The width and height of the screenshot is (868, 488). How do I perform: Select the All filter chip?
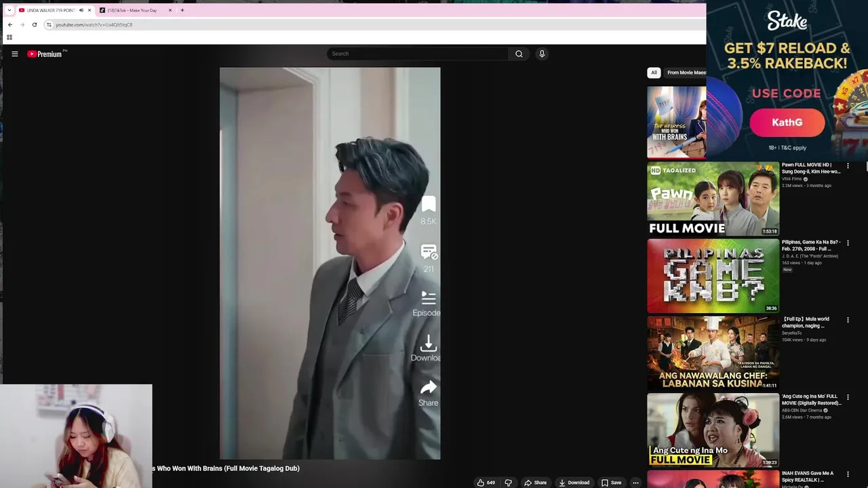[654, 73]
